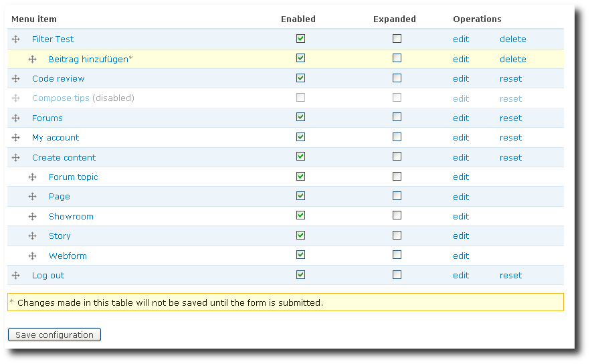This screenshot has width=590, height=364.
Task: Click the Compose tips disabled menu link
Action: (60, 98)
